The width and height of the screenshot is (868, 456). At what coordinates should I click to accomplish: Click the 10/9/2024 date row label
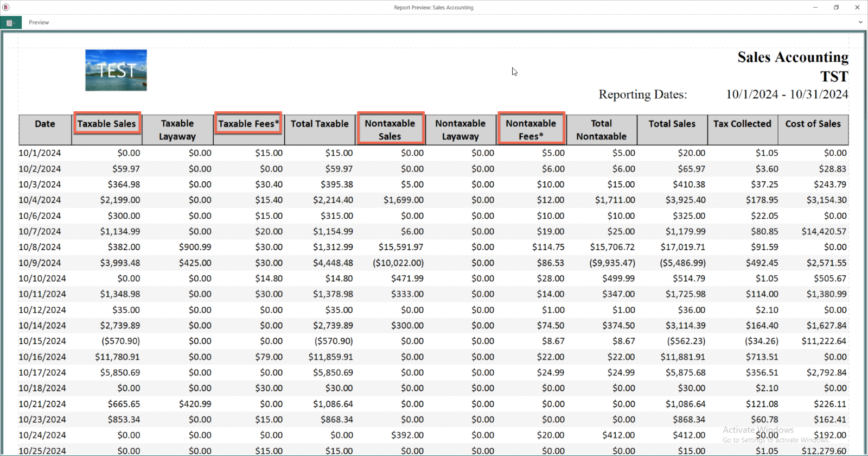click(40, 263)
